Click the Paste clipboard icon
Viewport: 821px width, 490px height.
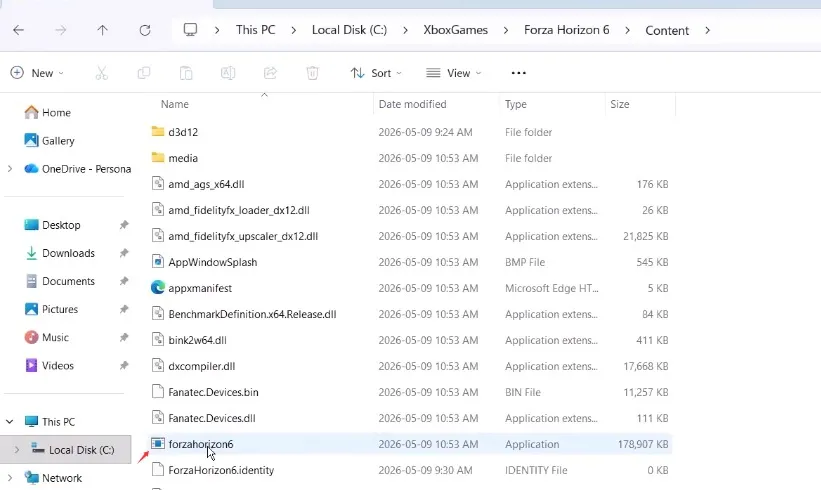[186, 73]
